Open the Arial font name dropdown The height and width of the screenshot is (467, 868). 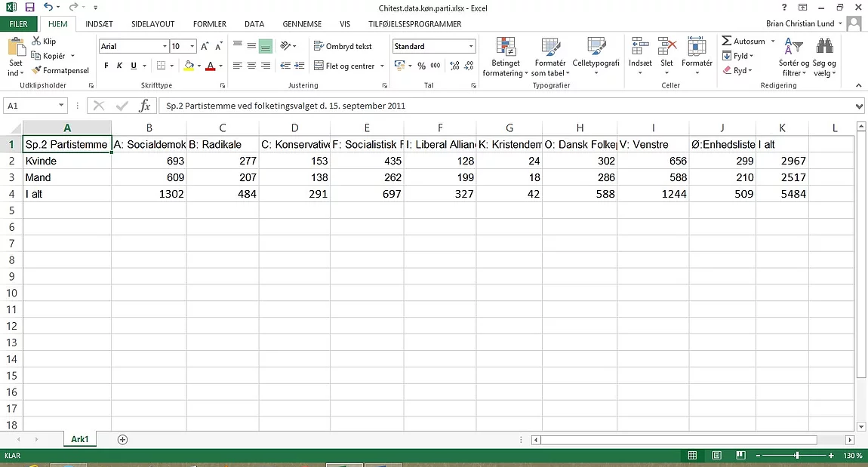[165, 47]
